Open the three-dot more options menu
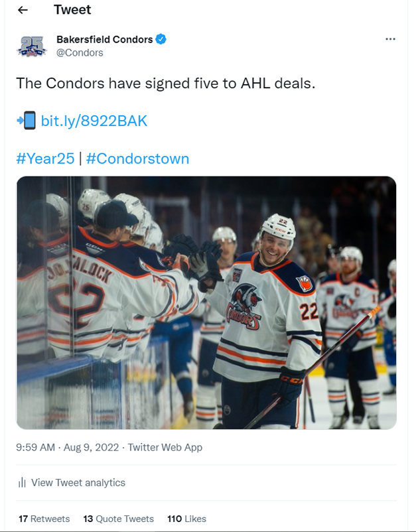The image size is (416, 532). coord(390,39)
